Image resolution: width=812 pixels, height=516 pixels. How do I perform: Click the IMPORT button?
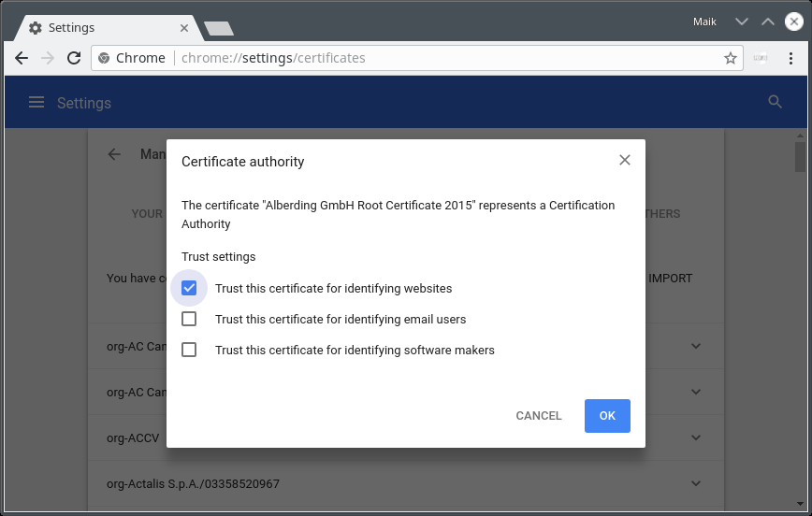click(x=670, y=279)
